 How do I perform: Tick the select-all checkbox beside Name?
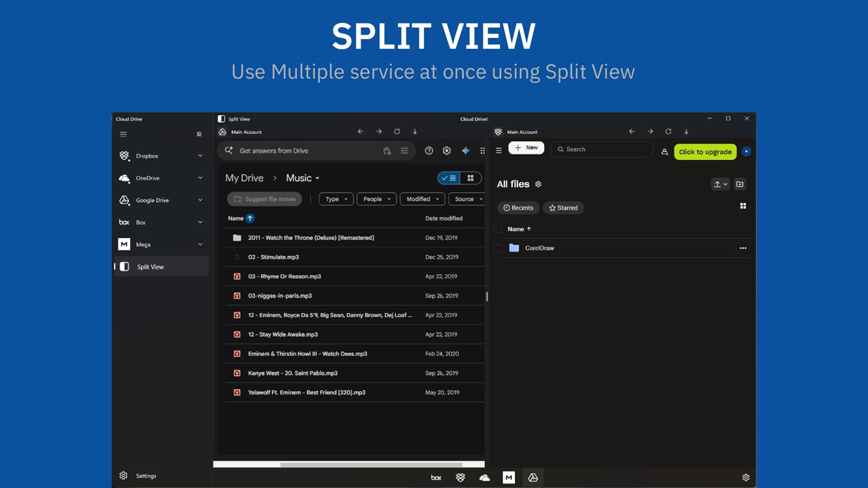(x=498, y=229)
